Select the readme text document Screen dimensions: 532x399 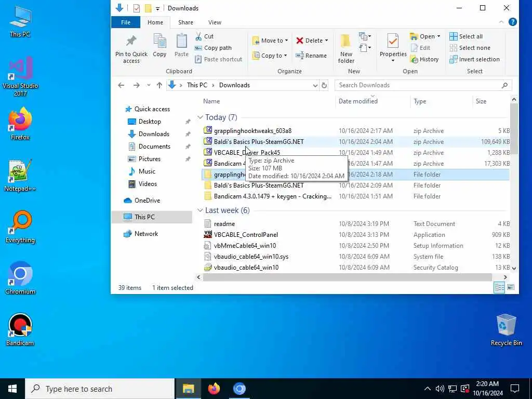pyautogui.click(x=224, y=224)
